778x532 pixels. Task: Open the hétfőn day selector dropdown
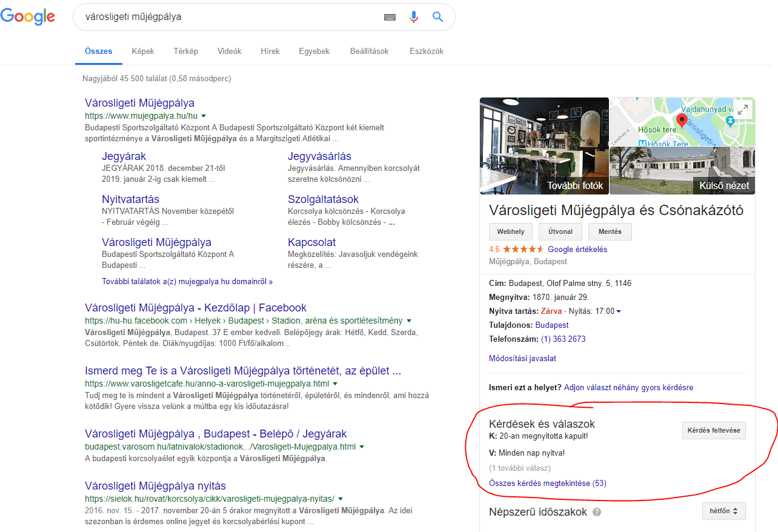[x=724, y=511]
